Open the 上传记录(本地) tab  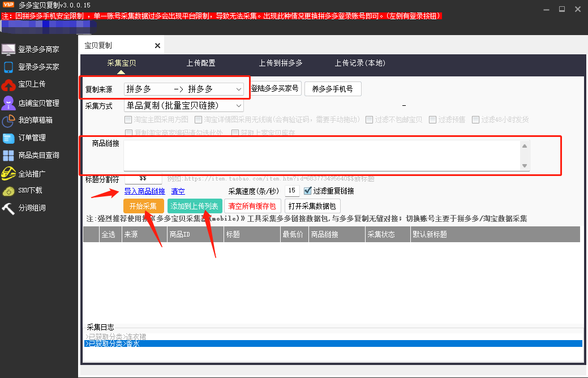[x=360, y=63]
